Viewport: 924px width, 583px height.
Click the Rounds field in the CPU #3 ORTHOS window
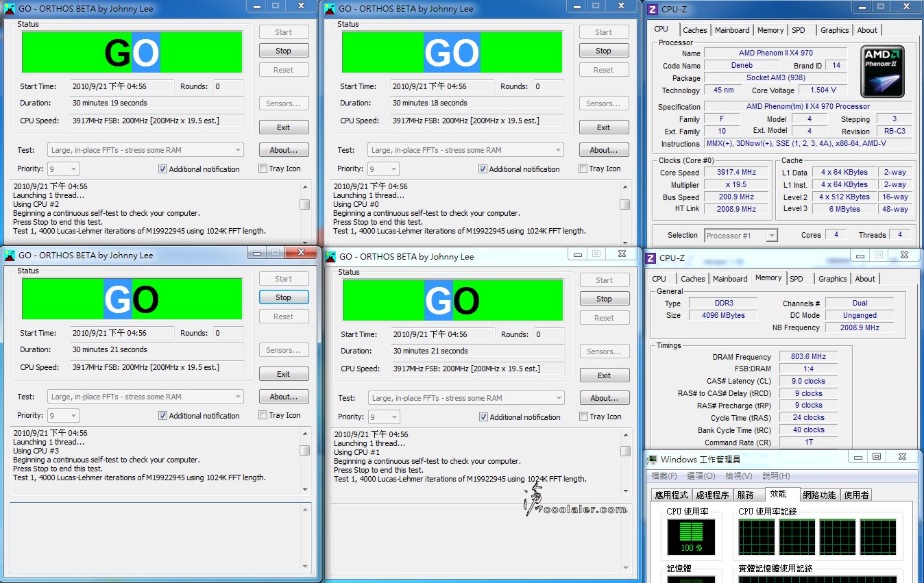pos(228,333)
